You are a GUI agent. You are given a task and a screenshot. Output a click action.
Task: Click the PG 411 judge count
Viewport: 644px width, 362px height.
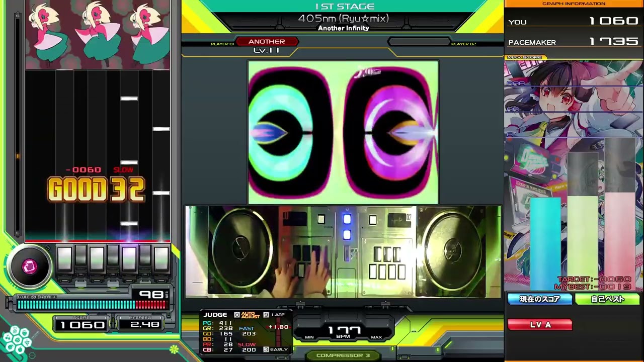pyautogui.click(x=217, y=323)
